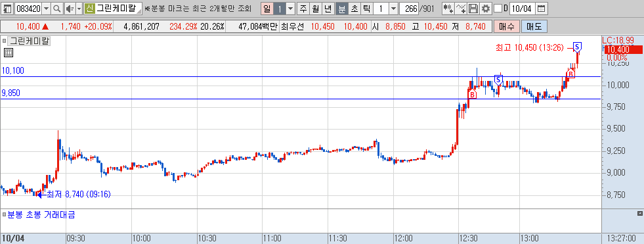Viewport: 644px width, 244px height.
Task: Open chart settings gear icon
Action: (x=486, y=9)
